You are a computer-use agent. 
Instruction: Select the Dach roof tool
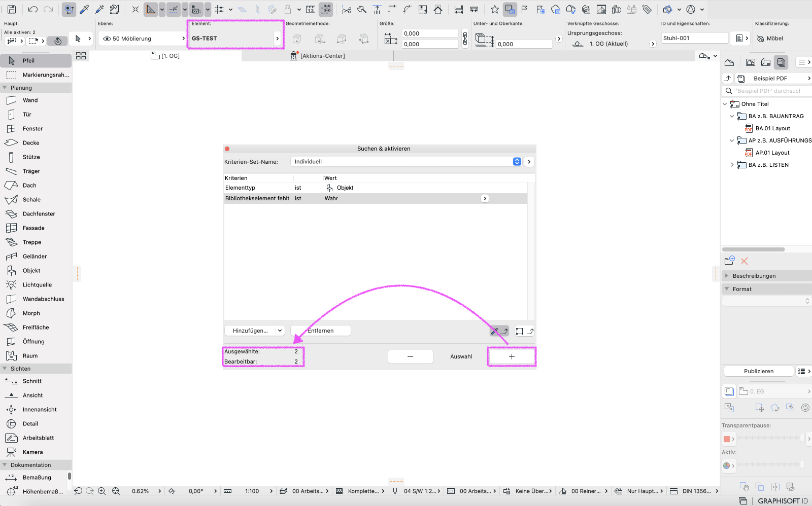point(29,186)
